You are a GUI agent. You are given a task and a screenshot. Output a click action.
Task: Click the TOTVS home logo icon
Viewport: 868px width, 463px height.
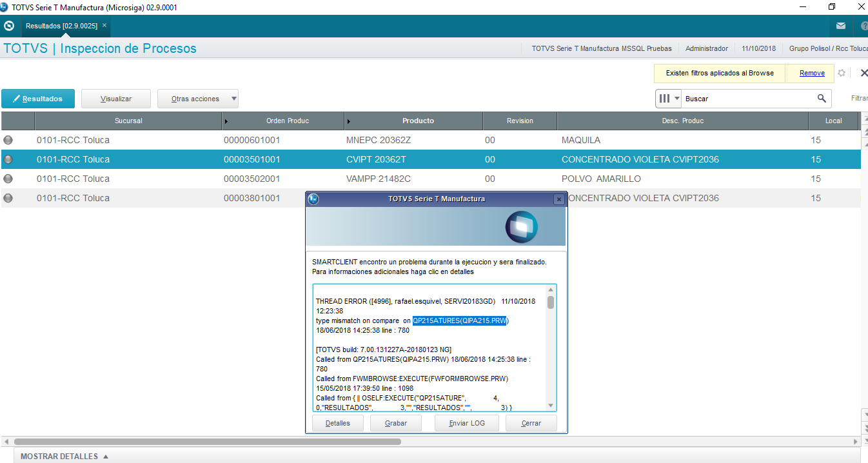9,26
